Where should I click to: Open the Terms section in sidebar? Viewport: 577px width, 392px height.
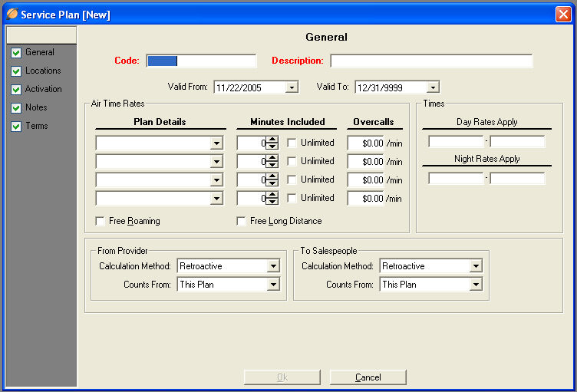(37, 126)
